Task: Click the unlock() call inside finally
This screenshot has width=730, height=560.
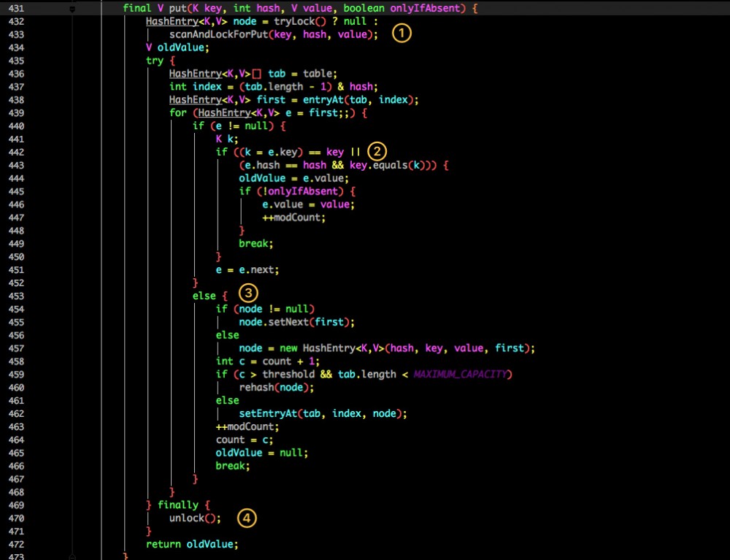Action: click(190, 518)
